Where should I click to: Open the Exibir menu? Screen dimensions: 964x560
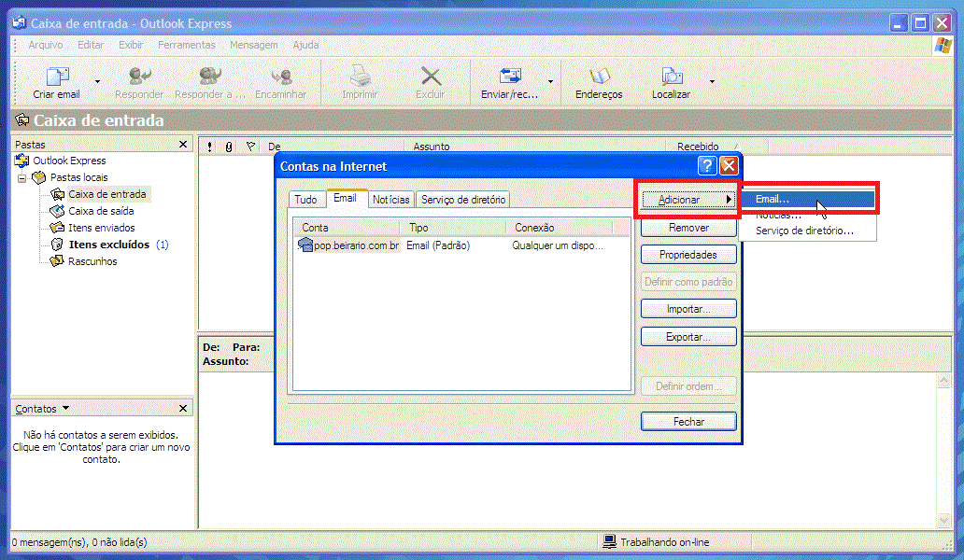(131, 45)
